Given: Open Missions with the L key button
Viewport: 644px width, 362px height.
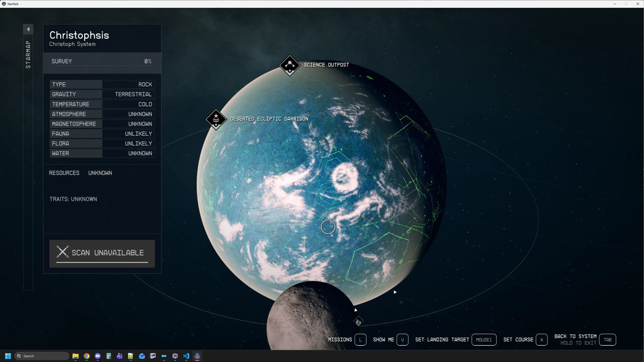Looking at the screenshot, I should [360, 340].
